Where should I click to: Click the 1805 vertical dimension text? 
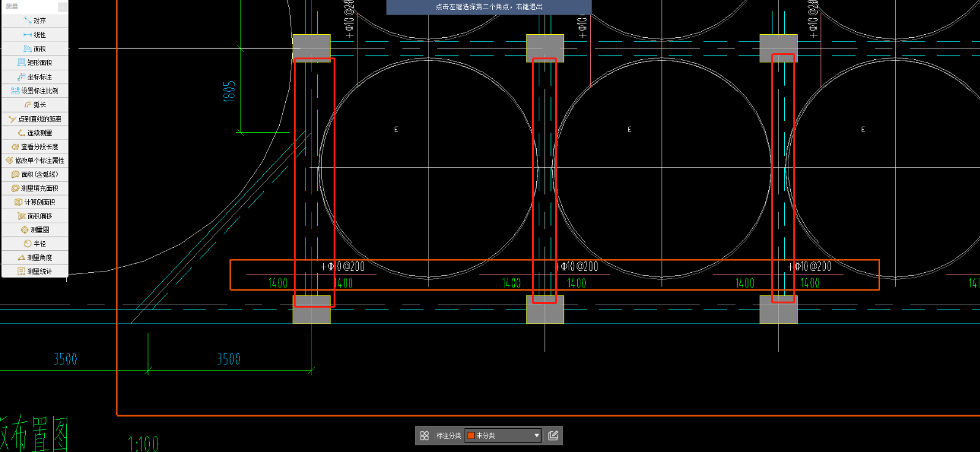pos(229,91)
